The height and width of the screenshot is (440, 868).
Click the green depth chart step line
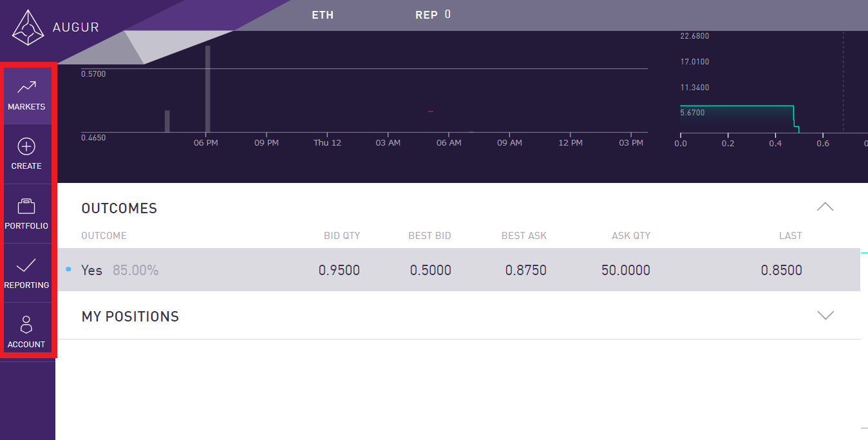(x=740, y=119)
